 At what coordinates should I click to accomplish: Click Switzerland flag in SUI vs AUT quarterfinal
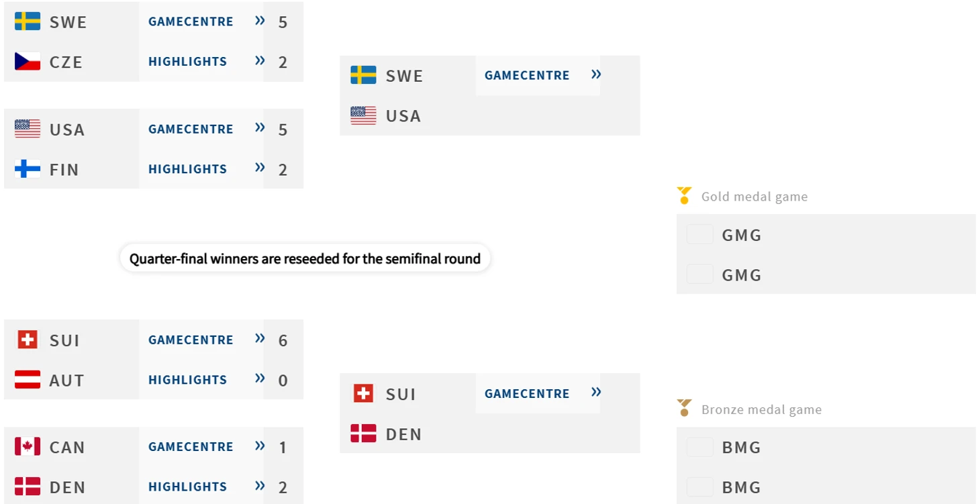28,340
